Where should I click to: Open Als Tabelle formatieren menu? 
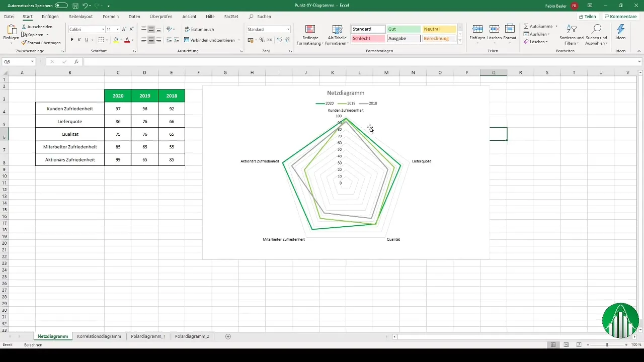tap(337, 35)
